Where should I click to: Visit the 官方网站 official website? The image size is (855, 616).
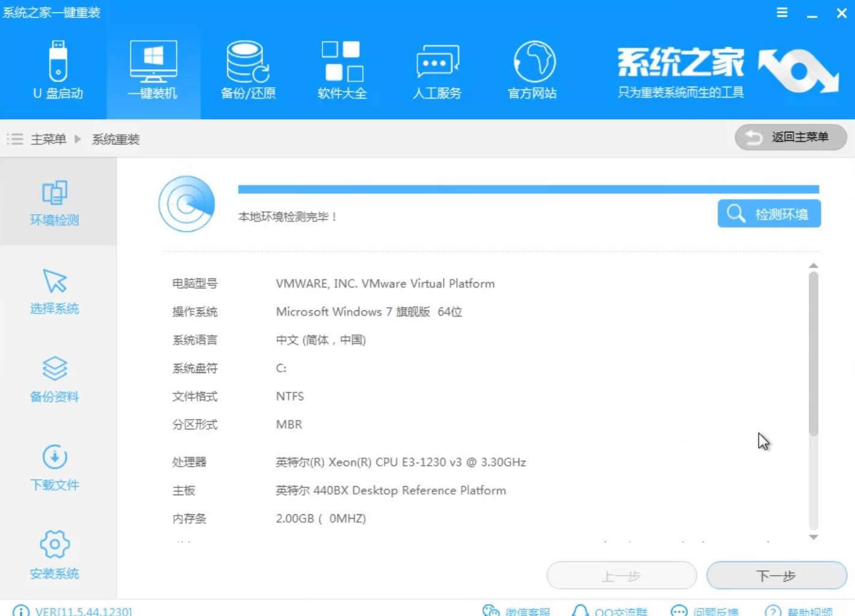pos(532,69)
